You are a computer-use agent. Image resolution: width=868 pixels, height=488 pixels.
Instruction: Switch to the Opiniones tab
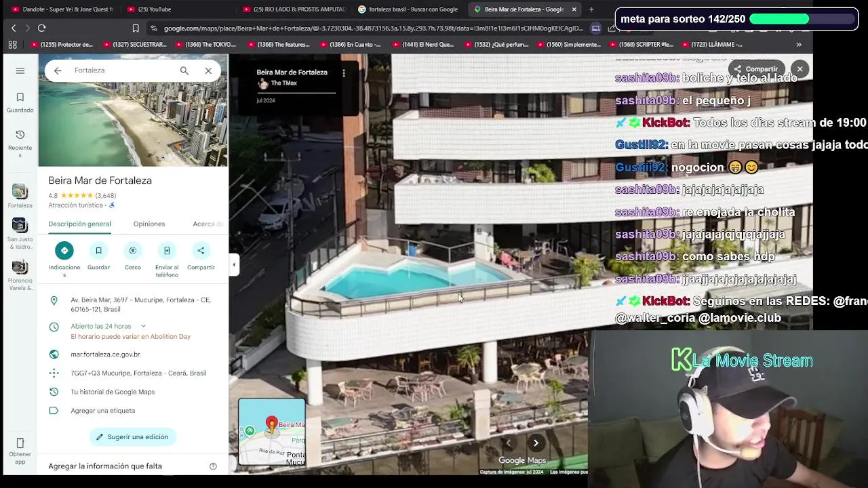pyautogui.click(x=149, y=224)
